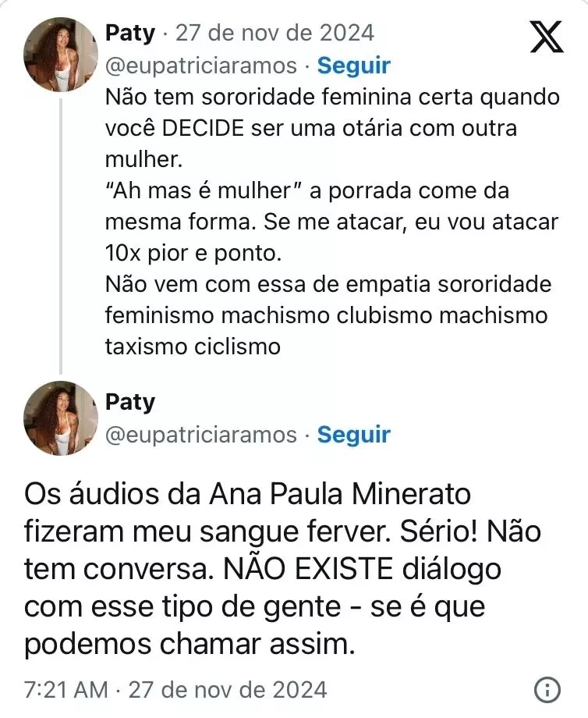Click the X logo icon

point(546,37)
